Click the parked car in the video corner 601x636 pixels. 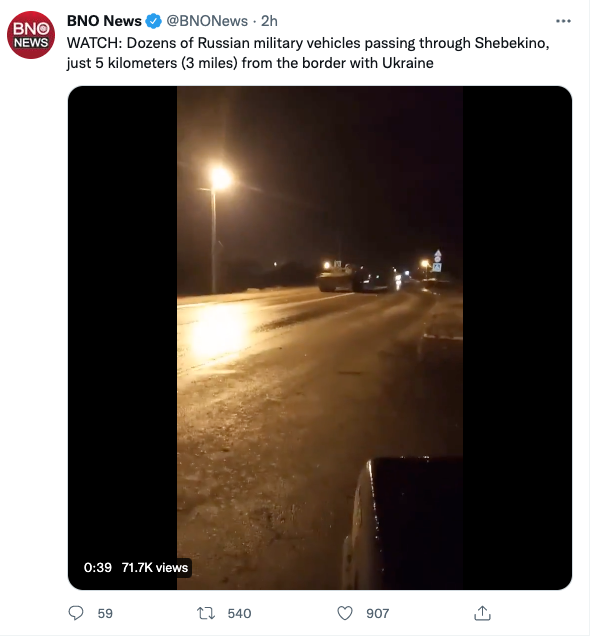[x=405, y=525]
